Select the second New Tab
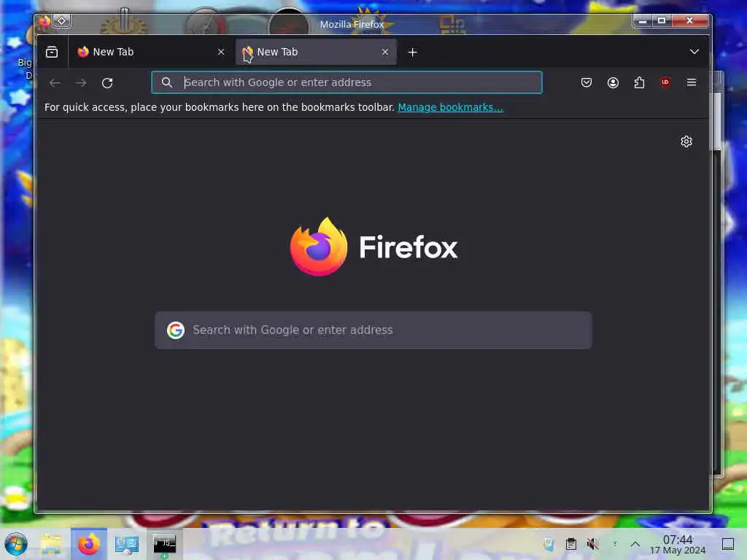 pos(316,52)
